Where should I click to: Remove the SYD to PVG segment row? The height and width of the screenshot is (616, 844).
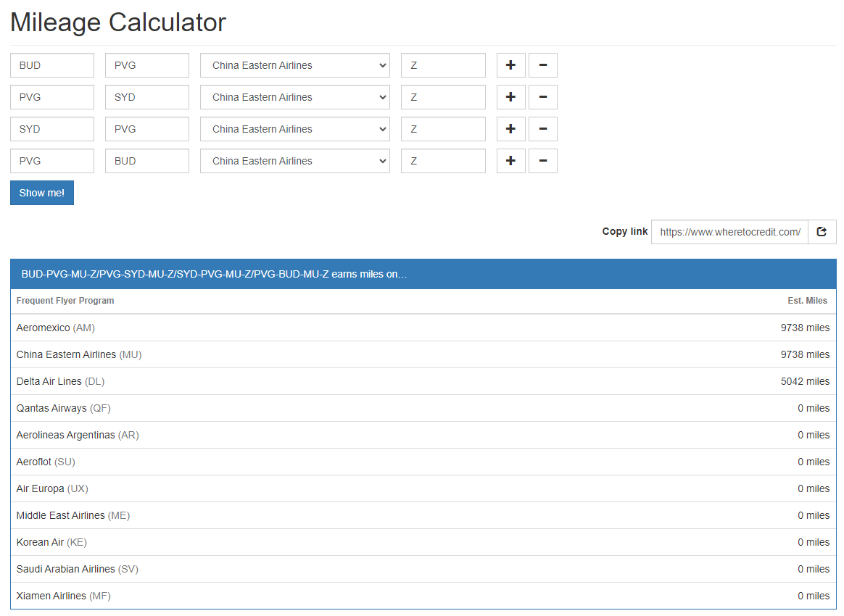[x=542, y=129]
